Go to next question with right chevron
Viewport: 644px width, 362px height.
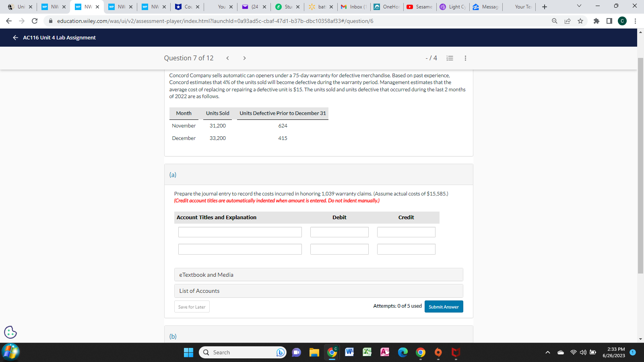tap(244, 58)
